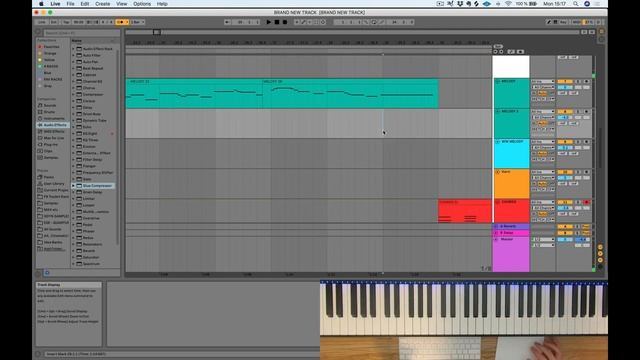Screen dimensions: 640x360
Task: Open macOS Spotlight search icon
Action: pos(576,4)
